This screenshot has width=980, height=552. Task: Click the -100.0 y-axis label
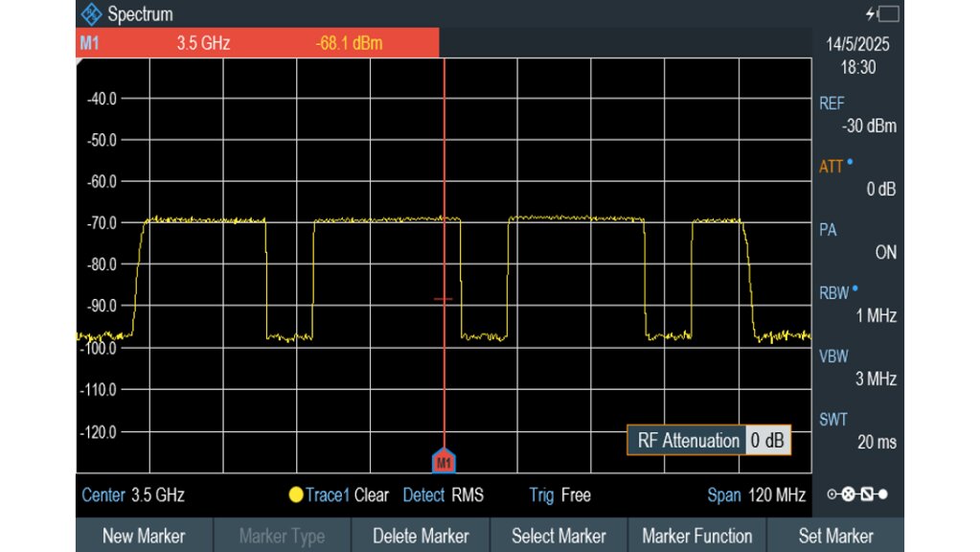tap(99, 348)
